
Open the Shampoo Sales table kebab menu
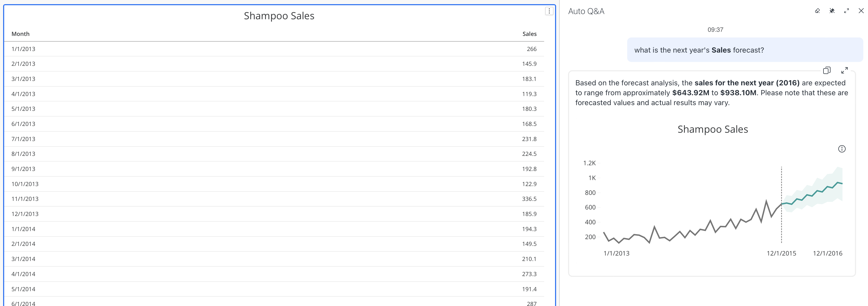549,11
